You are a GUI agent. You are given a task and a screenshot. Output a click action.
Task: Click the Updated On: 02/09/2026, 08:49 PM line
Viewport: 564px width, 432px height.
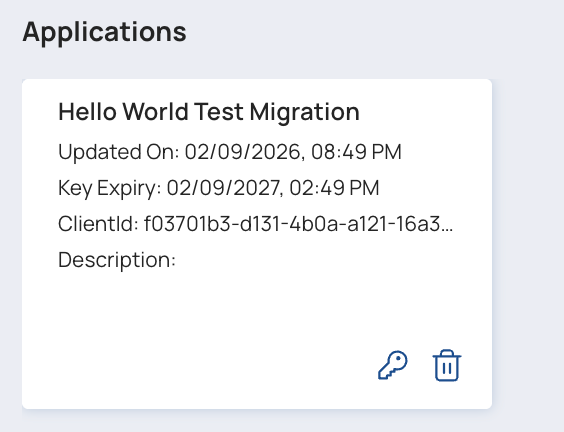point(230,152)
